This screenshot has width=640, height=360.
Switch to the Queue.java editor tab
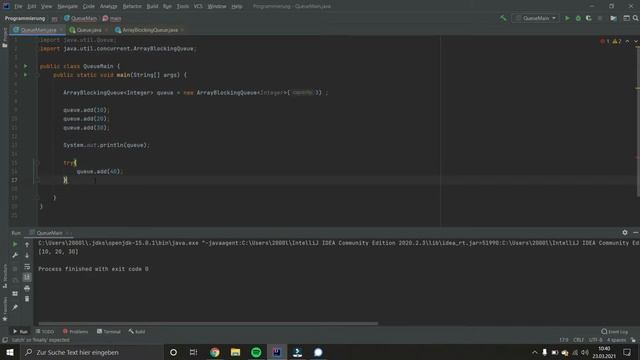[89, 30]
